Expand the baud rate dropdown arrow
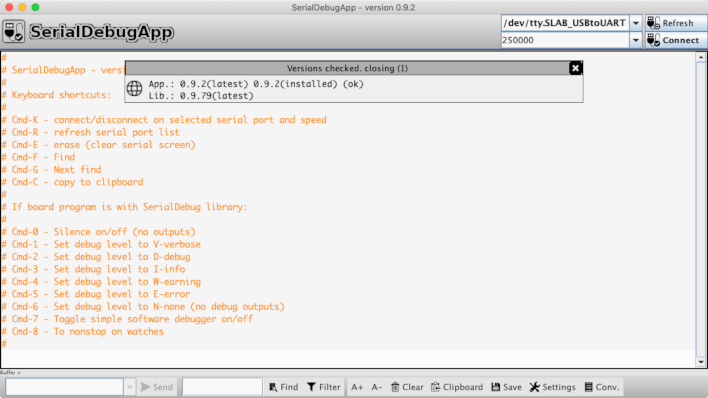 click(x=636, y=40)
